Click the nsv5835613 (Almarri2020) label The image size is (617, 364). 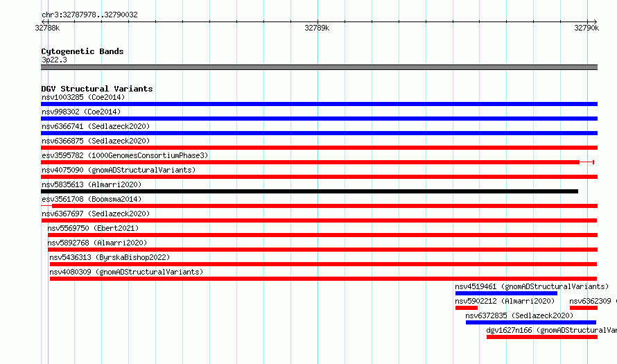[92, 184]
